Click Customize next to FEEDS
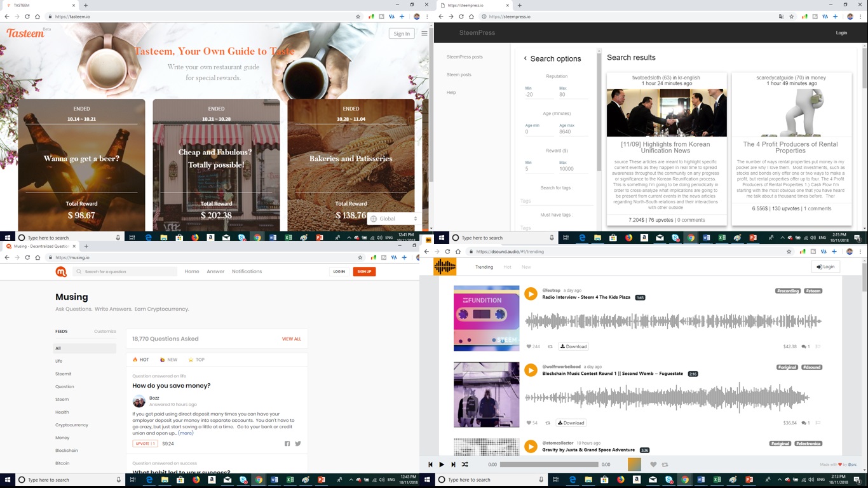The width and height of the screenshot is (868, 488). coord(105,331)
